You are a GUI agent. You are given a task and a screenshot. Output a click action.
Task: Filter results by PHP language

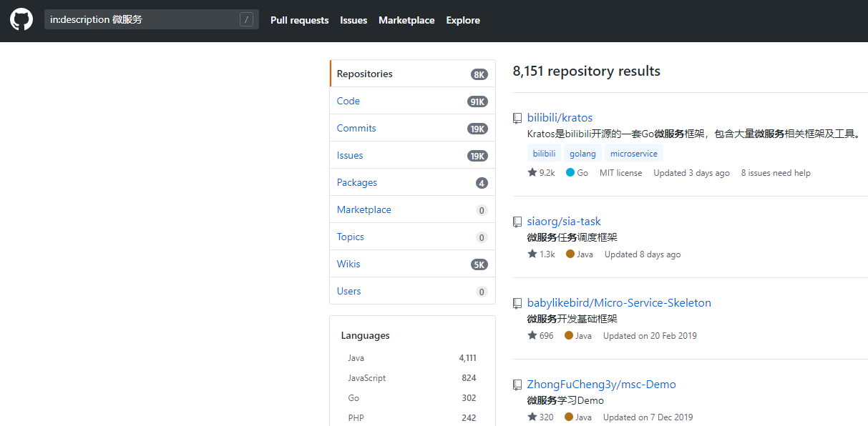click(412, 417)
